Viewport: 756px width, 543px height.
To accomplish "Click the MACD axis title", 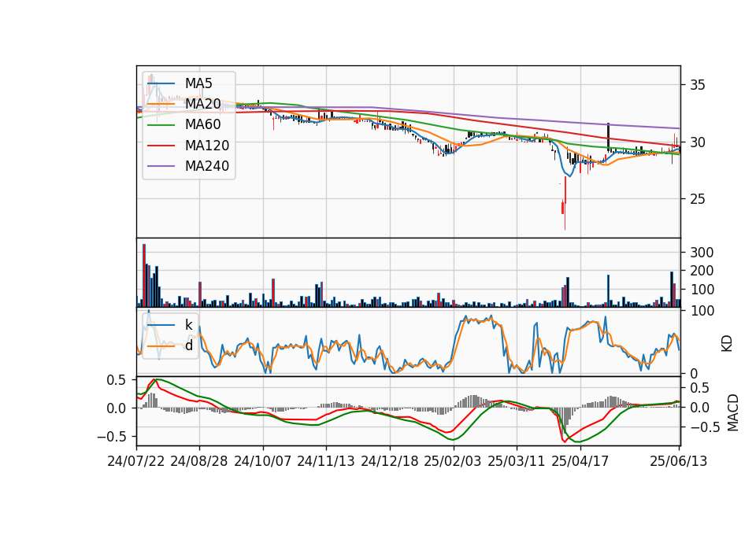I will [x=733, y=412].
